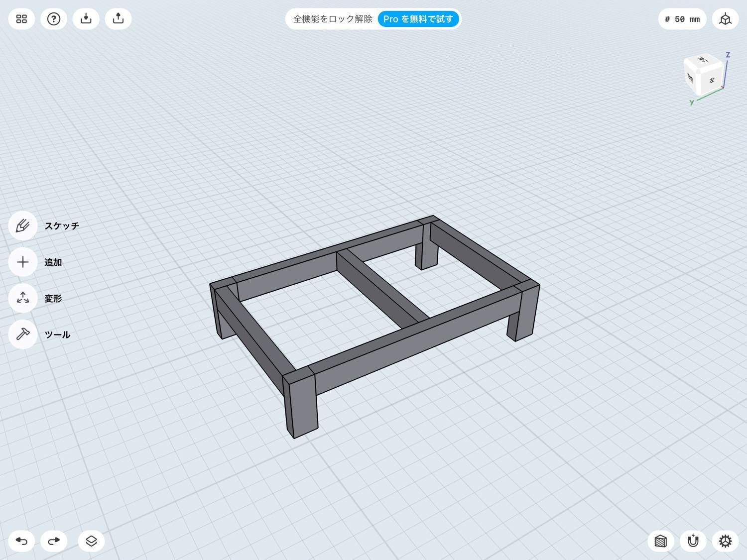Open the 50 mm grid size setting
Image resolution: width=747 pixels, height=560 pixels.
tap(682, 19)
